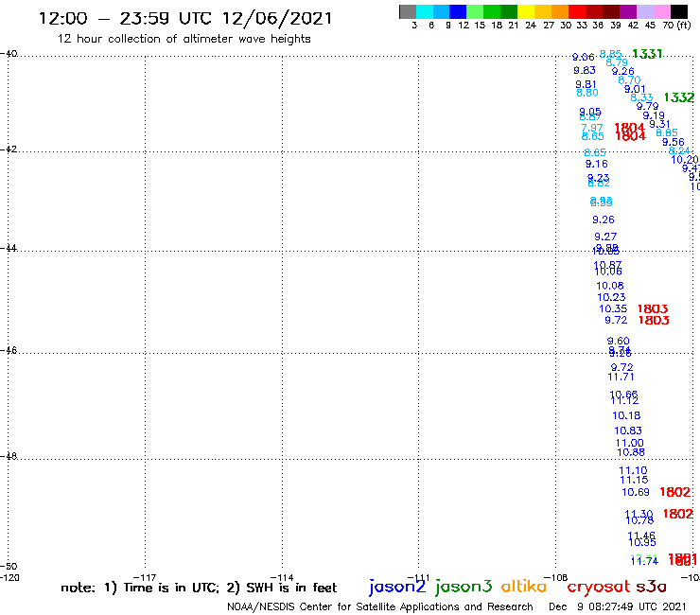Click the wave height value '9.06'
Viewport: 700px width, 615px height.
click(x=583, y=57)
